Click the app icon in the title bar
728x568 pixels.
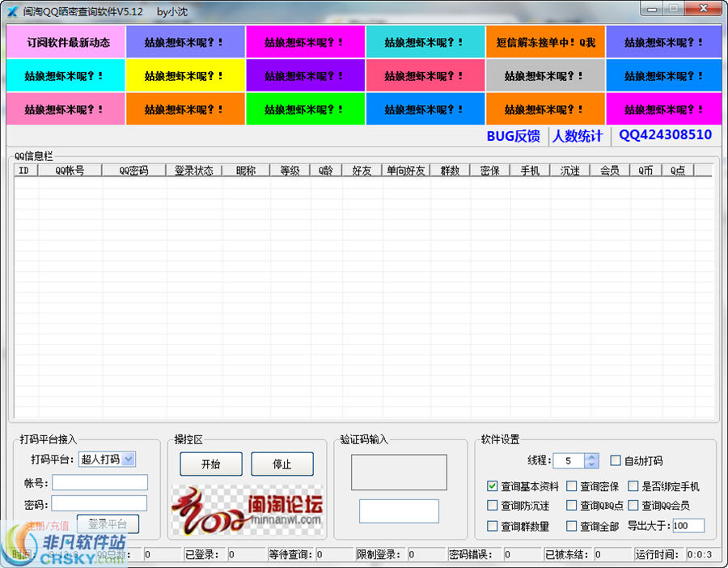click(12, 11)
